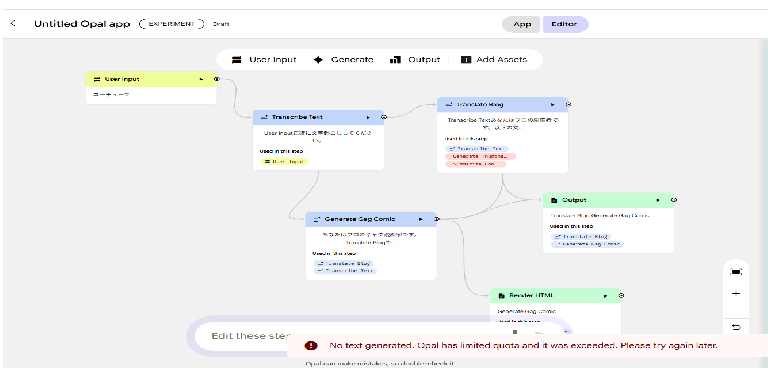The image size is (768, 368).
Task: Run the Transcribe Text node play icon
Action: click(368, 118)
